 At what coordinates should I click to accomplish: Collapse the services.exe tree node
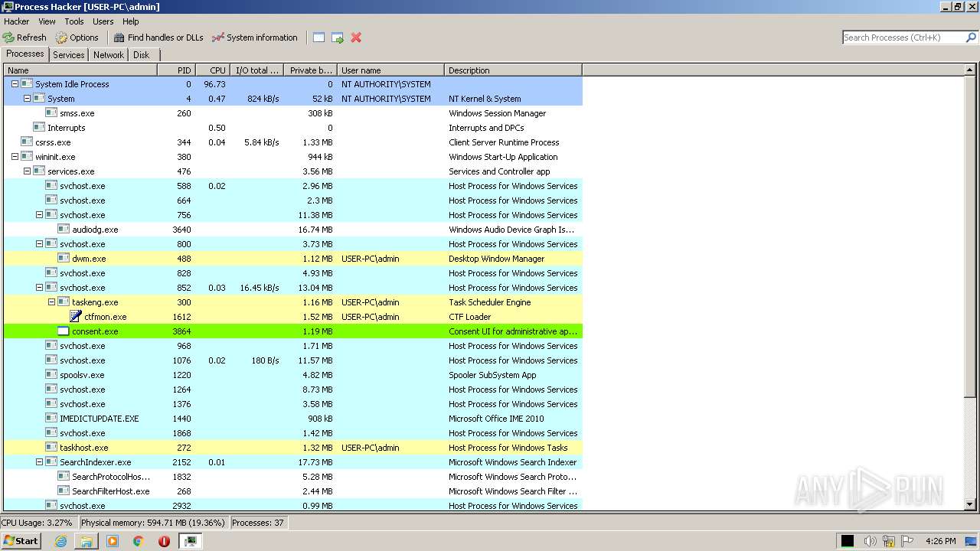[x=27, y=171]
